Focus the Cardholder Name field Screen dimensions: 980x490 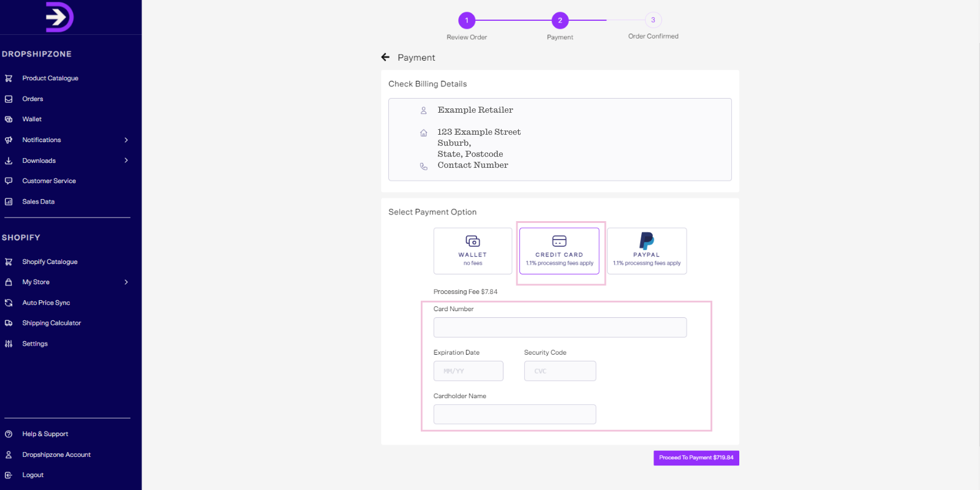514,414
